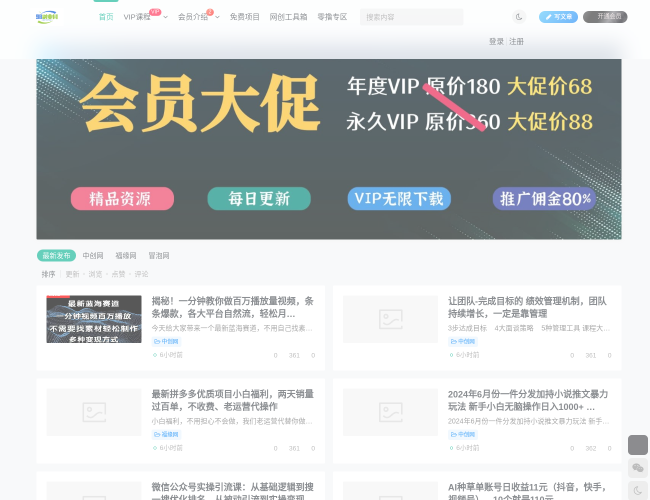Viewport: 650px width, 500px height.
Task: Select the 福缘网 tab
Action: pos(126,255)
